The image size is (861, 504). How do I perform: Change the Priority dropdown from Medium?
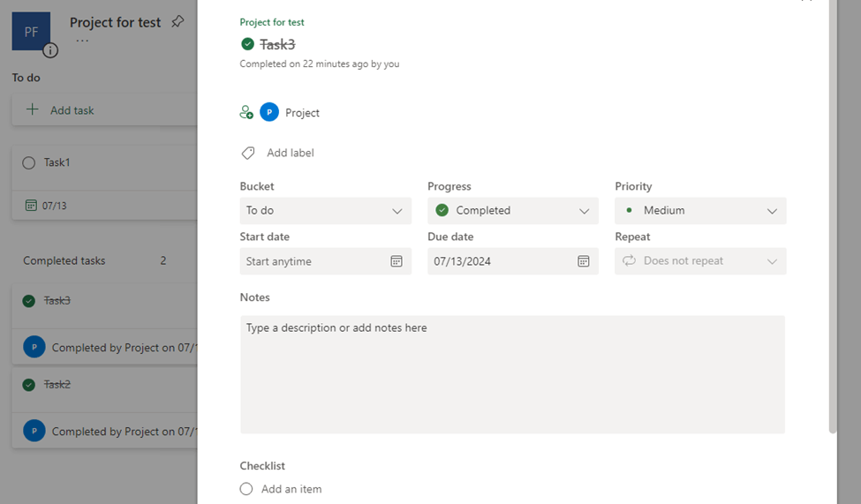tap(700, 211)
